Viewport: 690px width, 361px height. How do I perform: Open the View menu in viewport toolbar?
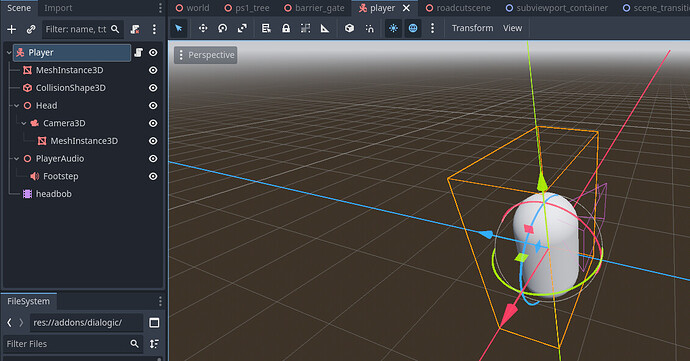point(513,28)
